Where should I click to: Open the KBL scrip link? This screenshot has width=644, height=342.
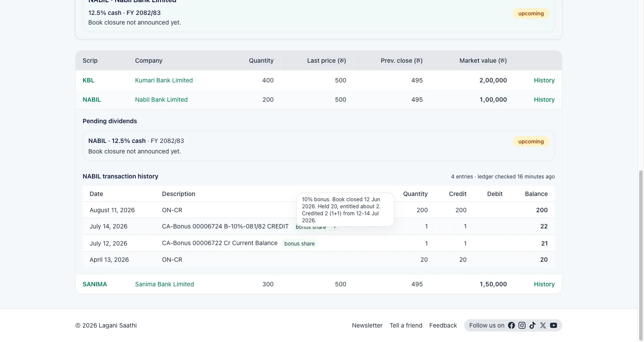click(88, 80)
